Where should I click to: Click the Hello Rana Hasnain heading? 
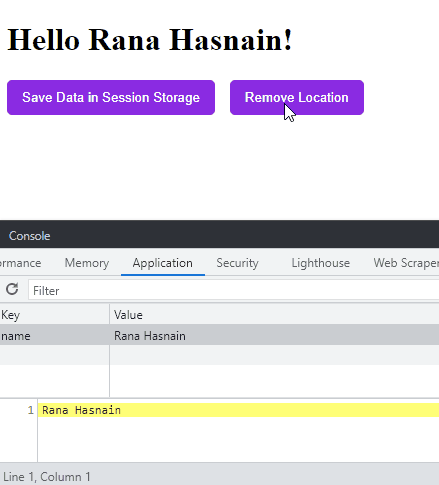(x=150, y=40)
